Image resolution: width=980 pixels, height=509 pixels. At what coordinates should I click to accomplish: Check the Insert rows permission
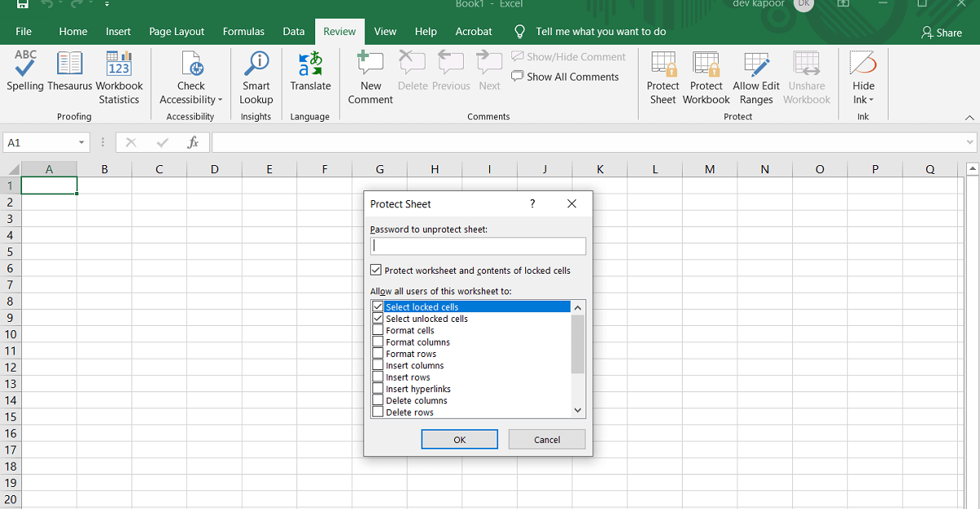377,377
